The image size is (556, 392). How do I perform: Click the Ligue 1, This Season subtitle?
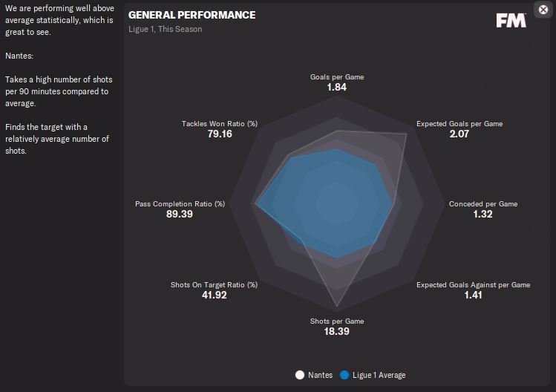tap(165, 29)
